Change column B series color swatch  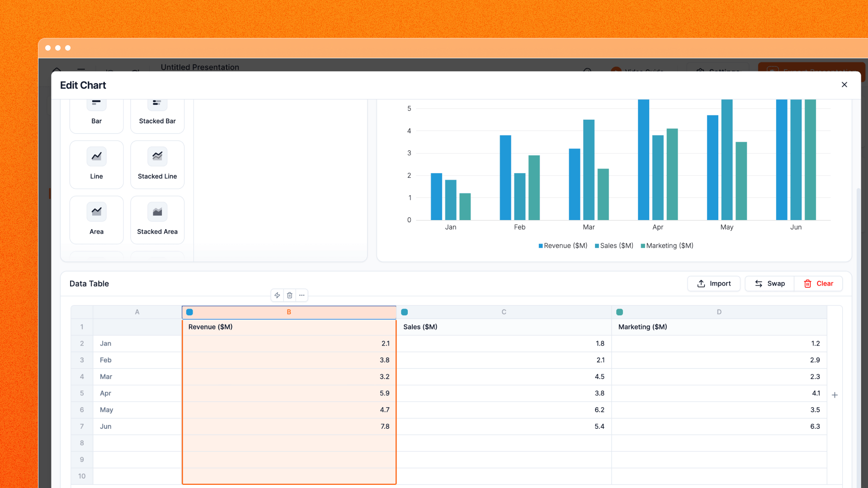pyautogui.click(x=189, y=312)
